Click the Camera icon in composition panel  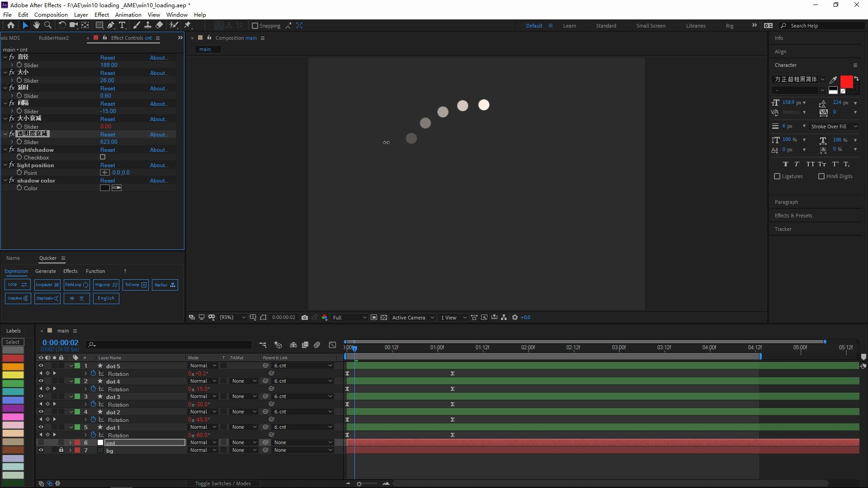[x=304, y=317]
